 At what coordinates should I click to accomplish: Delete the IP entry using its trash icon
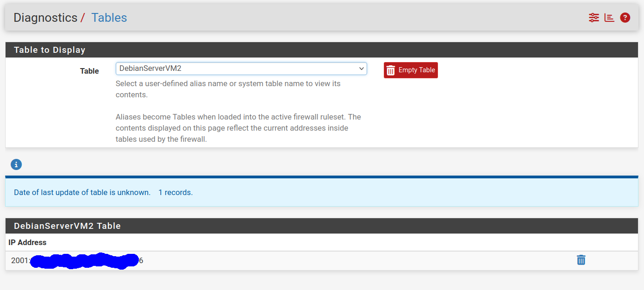pyautogui.click(x=581, y=260)
